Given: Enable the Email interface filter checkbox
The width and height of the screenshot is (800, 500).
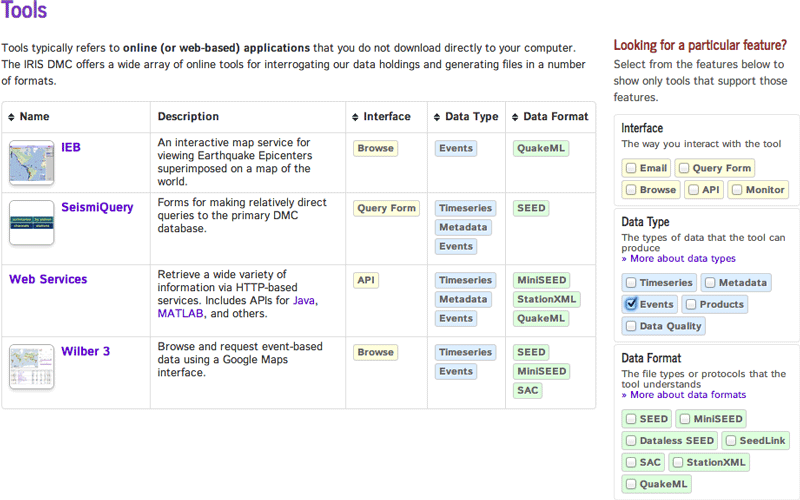Looking at the screenshot, I should click(631, 168).
